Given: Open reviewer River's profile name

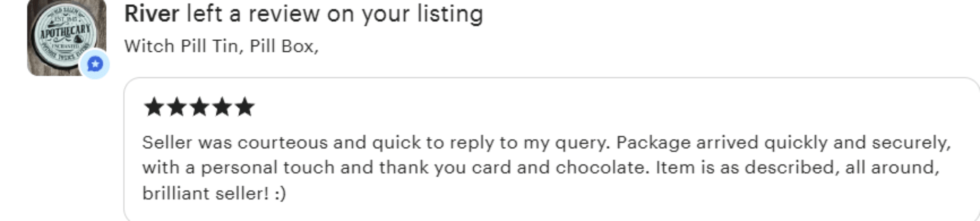Looking at the screenshot, I should (x=152, y=14).
